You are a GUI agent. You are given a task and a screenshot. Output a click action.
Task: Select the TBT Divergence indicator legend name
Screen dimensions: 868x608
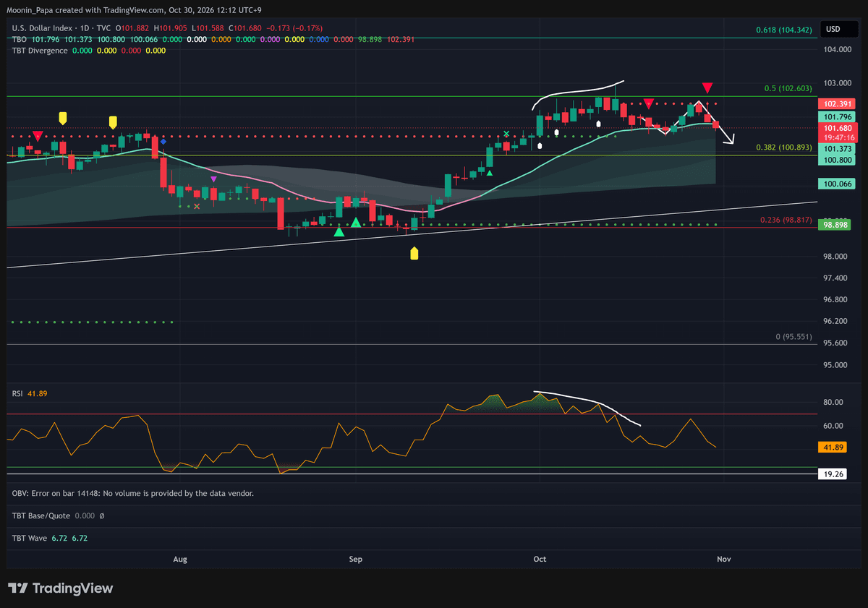click(40, 51)
